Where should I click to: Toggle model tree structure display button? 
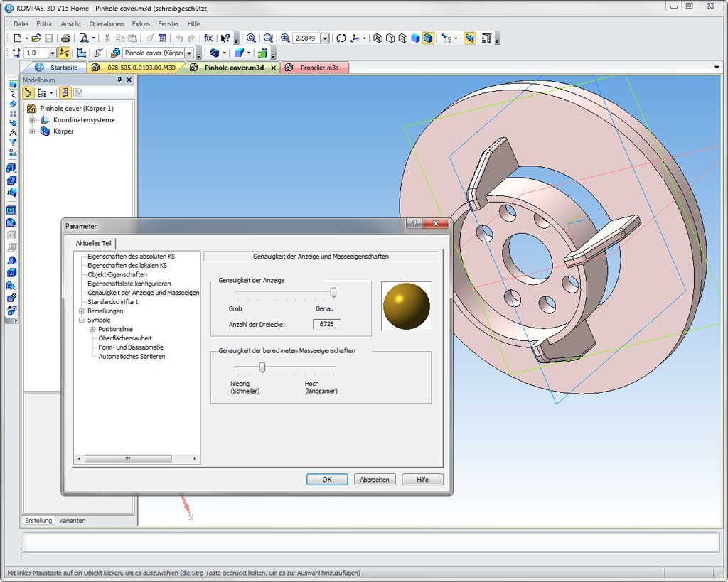[x=28, y=93]
